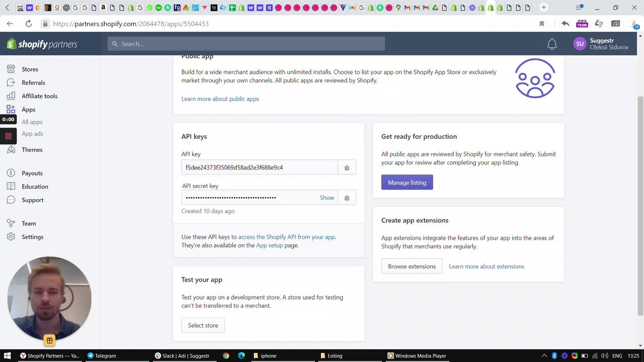Click the browser address bar URL
Image resolution: width=644 pixels, height=362 pixels.
coord(130,24)
